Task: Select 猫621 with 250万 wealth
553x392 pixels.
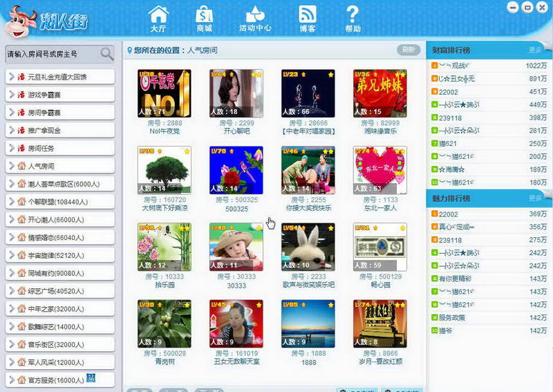Action: coord(489,144)
